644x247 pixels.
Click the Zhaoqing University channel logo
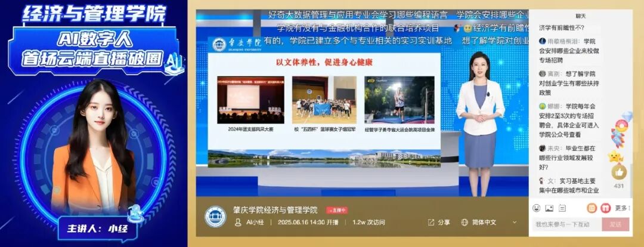click(x=215, y=217)
